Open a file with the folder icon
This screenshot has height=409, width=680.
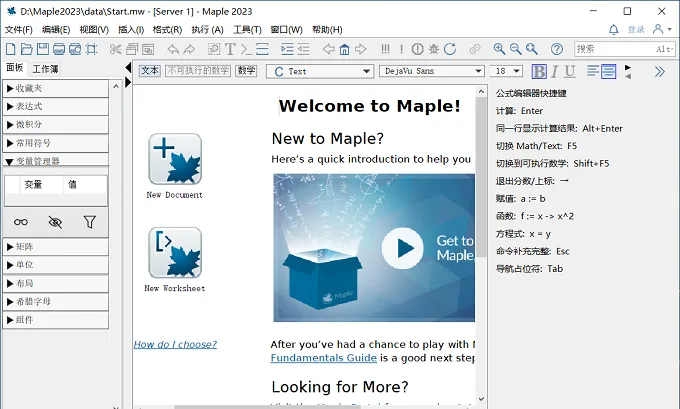[x=26, y=49]
